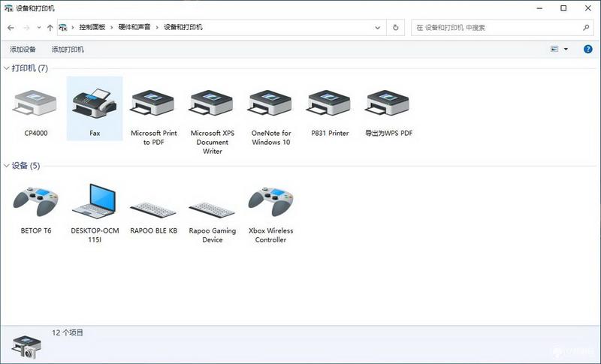Go up one folder level
Viewport: 601px width, 364px height.
[x=50, y=28]
